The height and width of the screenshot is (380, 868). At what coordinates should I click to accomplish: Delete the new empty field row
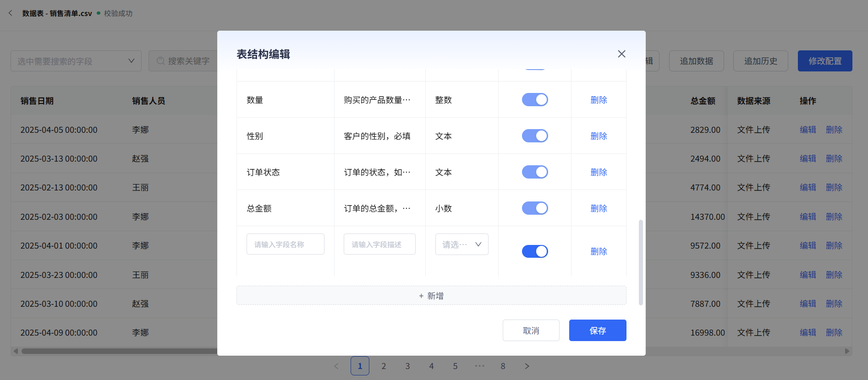599,251
